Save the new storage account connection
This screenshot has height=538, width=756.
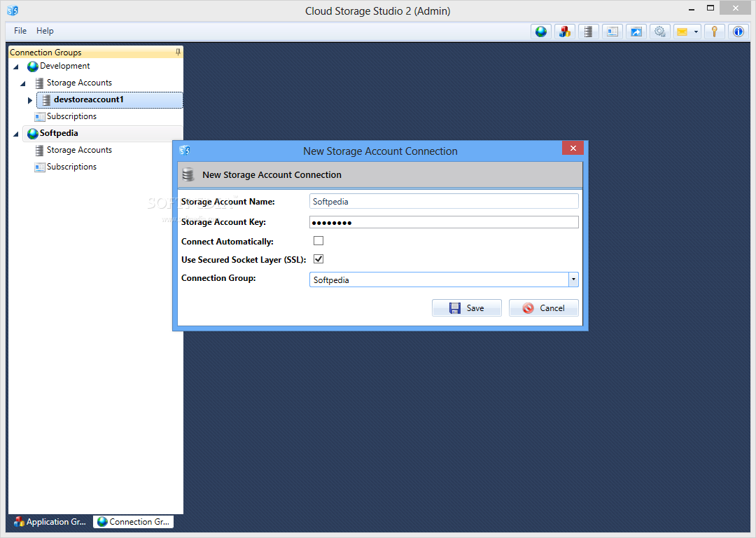(x=467, y=308)
